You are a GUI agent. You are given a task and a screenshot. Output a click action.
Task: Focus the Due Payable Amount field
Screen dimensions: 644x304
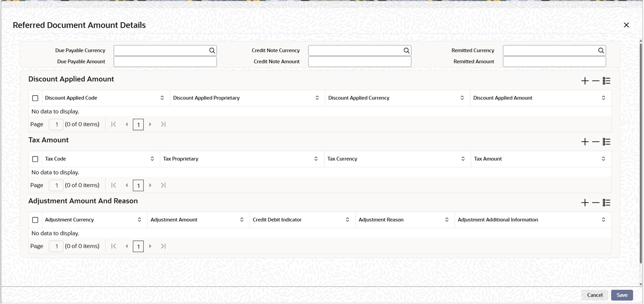(x=165, y=61)
